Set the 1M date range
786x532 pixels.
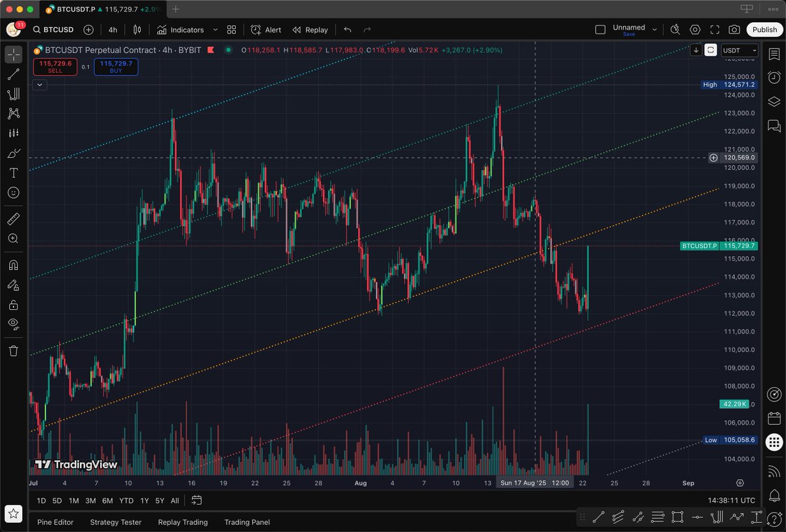coord(74,501)
